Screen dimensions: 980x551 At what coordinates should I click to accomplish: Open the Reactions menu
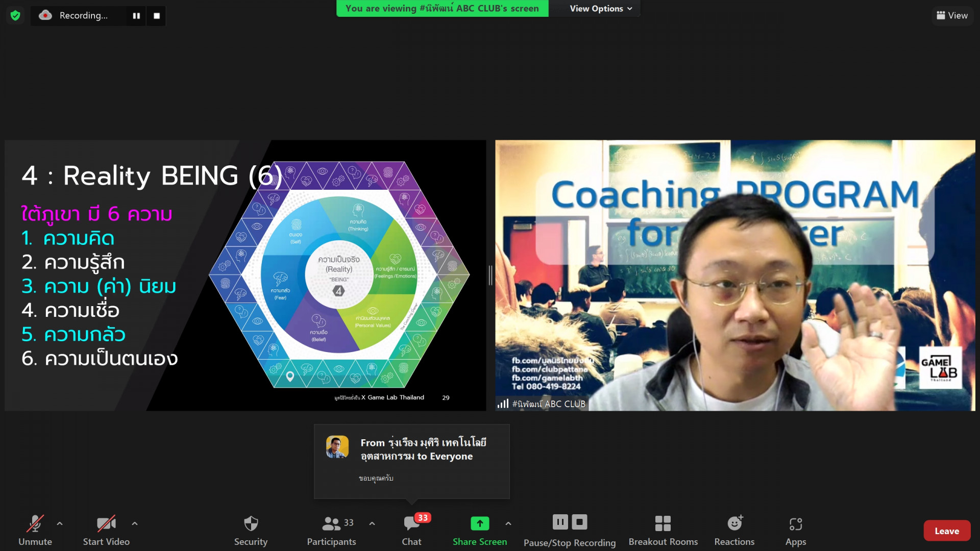tap(734, 531)
